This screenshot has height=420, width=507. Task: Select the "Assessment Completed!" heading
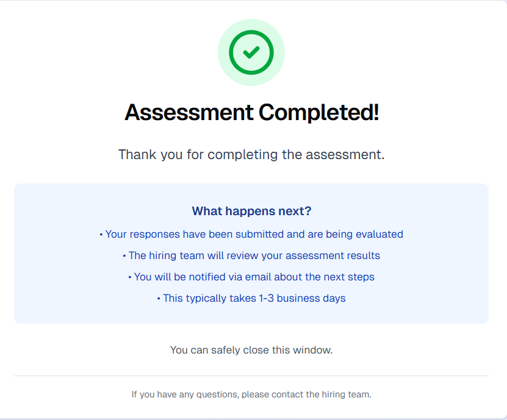tap(251, 113)
